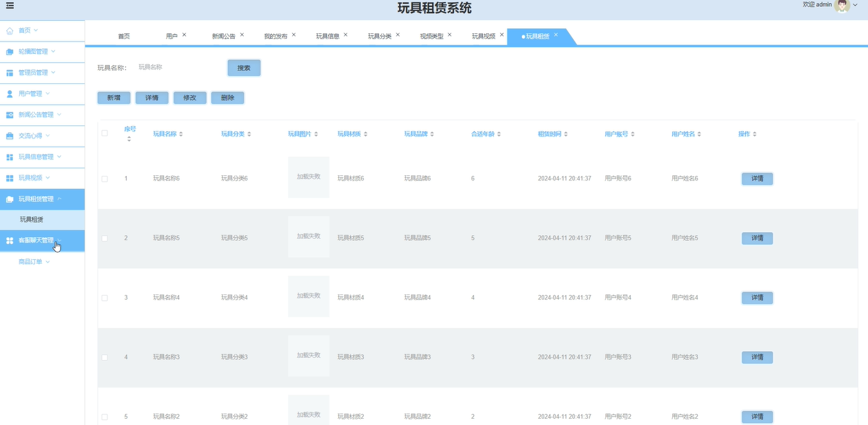The width and height of the screenshot is (868, 425).
Task: Click the 新增 button
Action: pos(114,98)
